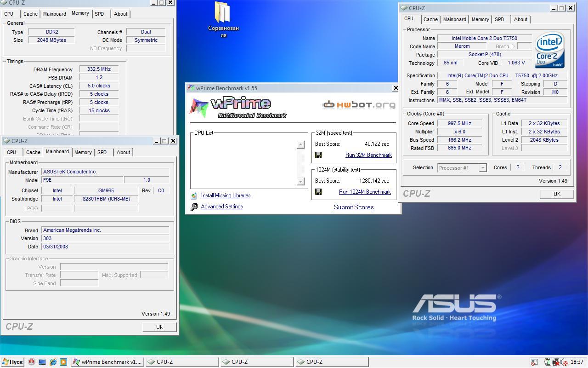This screenshot has height=368, width=588.
Task: Click the wPrime title bar icon
Action: 191,88
